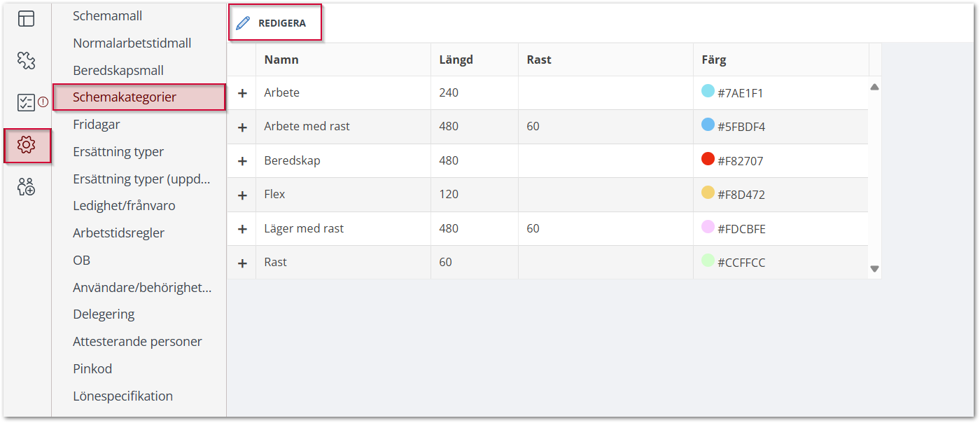Open the checklist icon with alert badge

27,102
